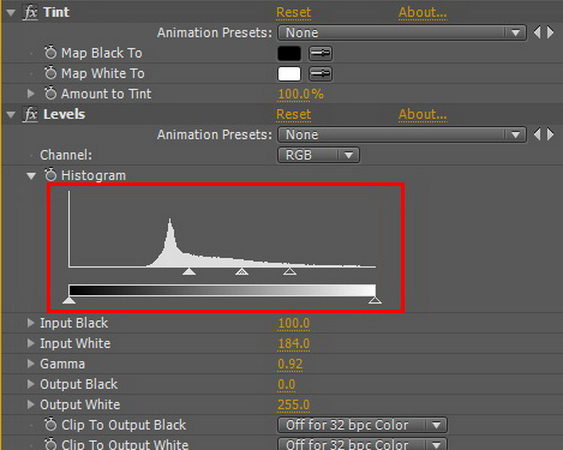Viewport: 563px width, 450px height.
Task: Click the Clip To Output Black stopwatch
Action: coord(51,425)
